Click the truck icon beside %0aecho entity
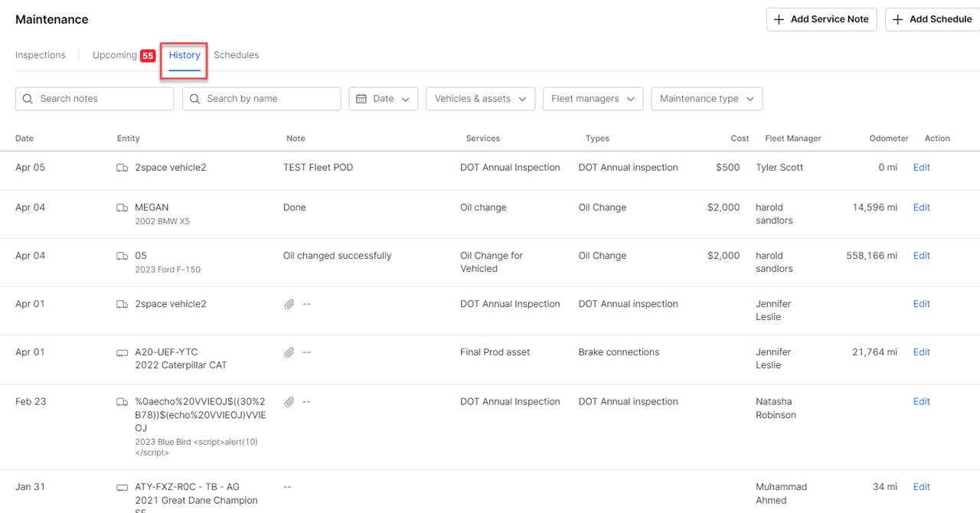980x513 pixels. pyautogui.click(x=122, y=402)
